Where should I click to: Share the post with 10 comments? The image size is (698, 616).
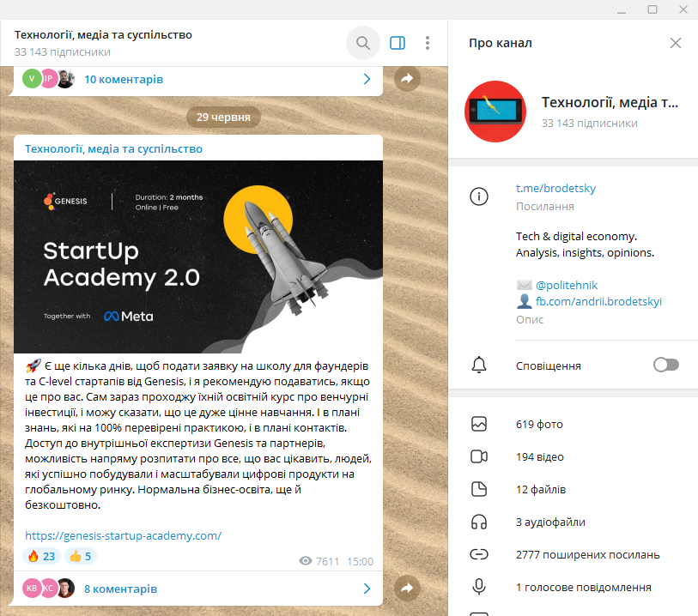pos(407,79)
